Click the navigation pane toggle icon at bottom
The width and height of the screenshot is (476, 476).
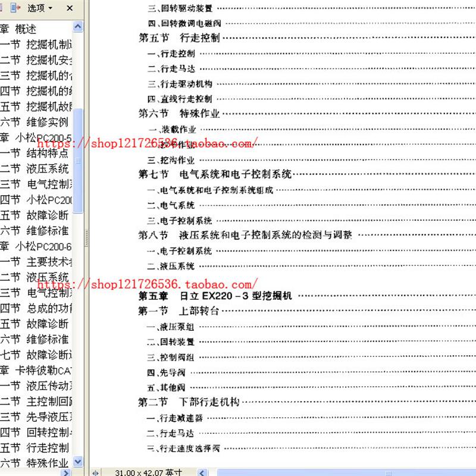click(x=95, y=472)
